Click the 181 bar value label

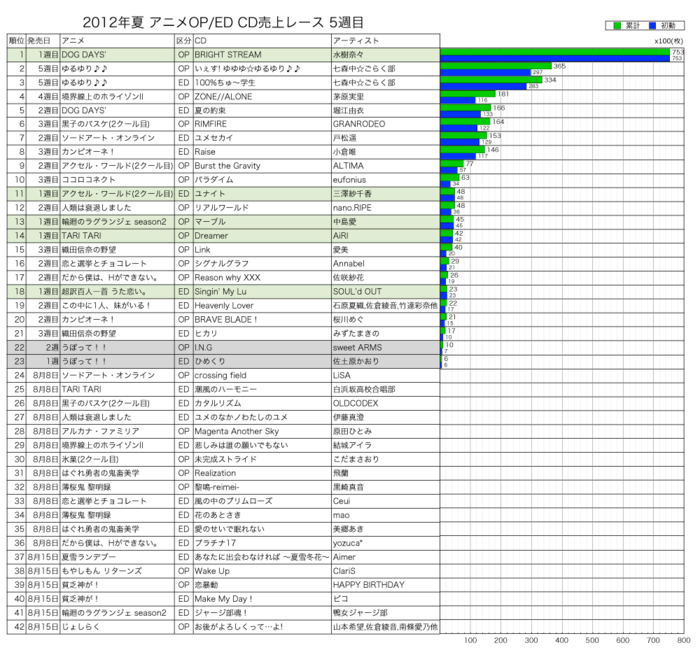[503, 94]
